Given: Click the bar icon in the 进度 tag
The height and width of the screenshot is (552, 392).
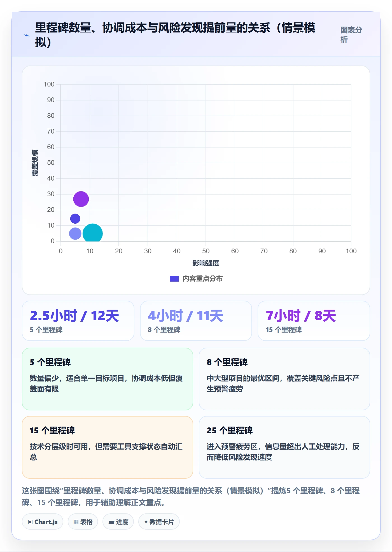Looking at the screenshot, I should click(x=111, y=522).
